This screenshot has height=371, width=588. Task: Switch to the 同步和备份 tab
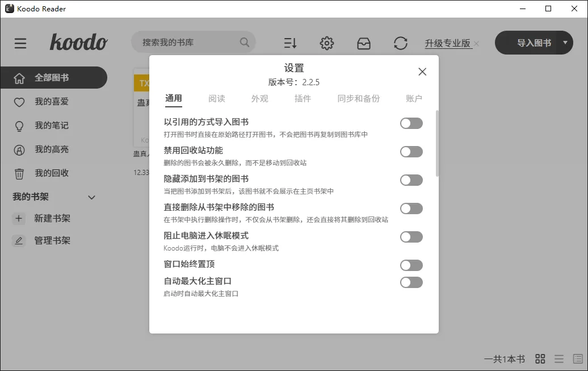(x=359, y=99)
